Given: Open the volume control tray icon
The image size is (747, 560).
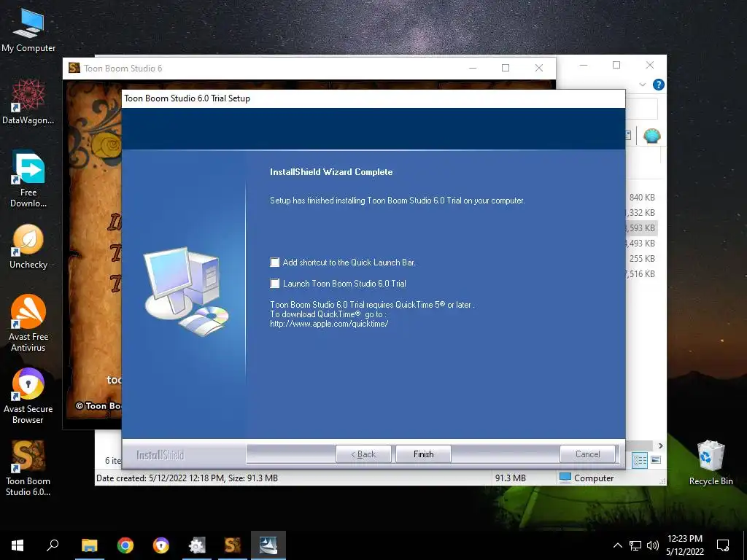Looking at the screenshot, I should point(653,545).
